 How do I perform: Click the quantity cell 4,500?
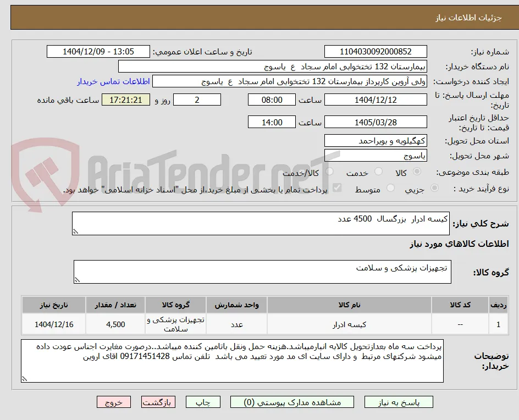(x=115, y=325)
